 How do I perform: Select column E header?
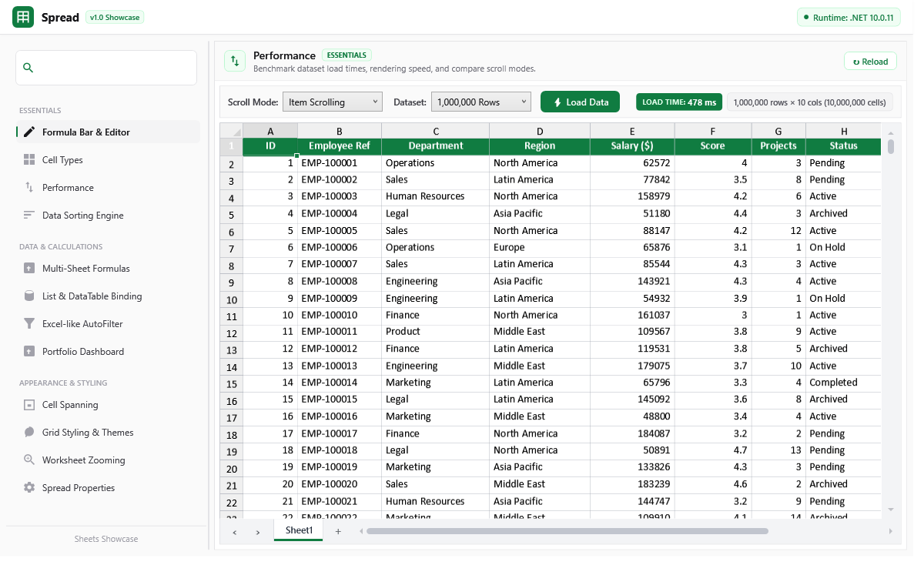click(632, 131)
